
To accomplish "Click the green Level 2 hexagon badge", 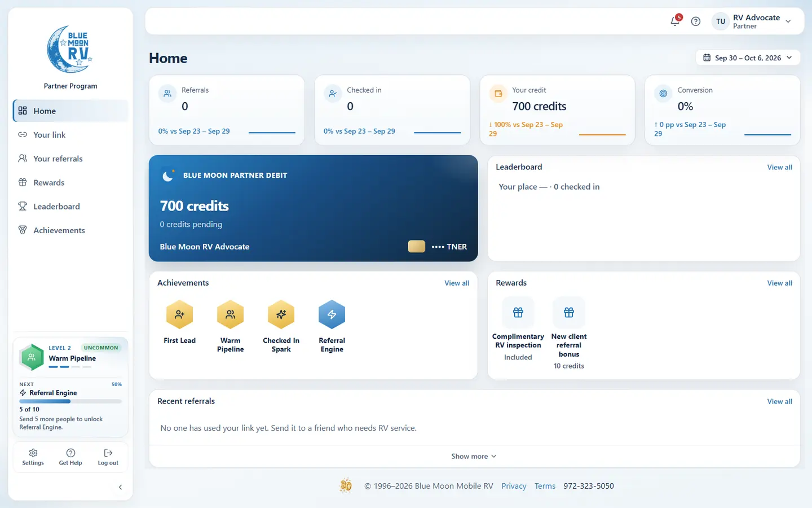I will [x=32, y=357].
